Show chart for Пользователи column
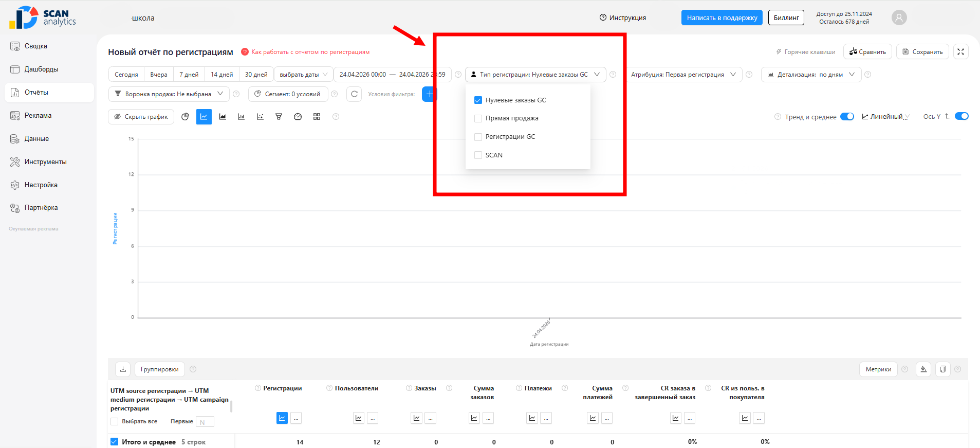980x448 pixels. [x=359, y=418]
